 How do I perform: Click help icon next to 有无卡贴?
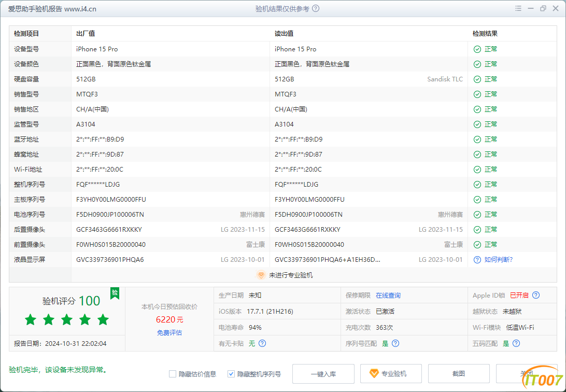click(x=262, y=344)
